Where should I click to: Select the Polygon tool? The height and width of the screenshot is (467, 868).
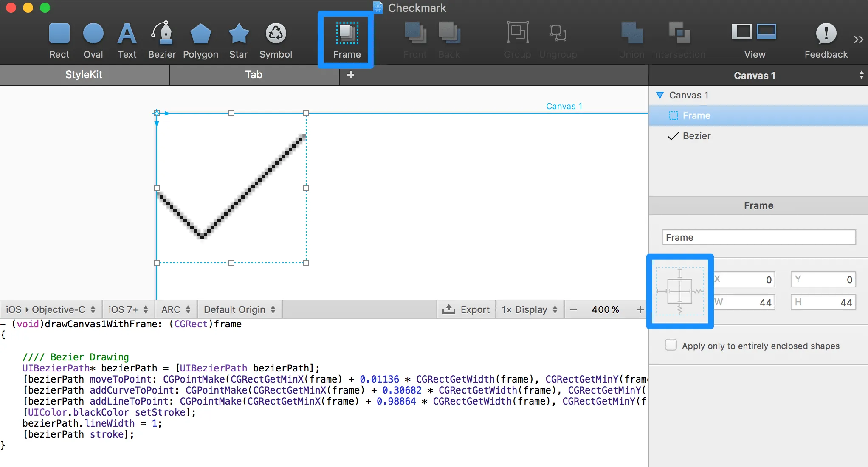(200, 38)
